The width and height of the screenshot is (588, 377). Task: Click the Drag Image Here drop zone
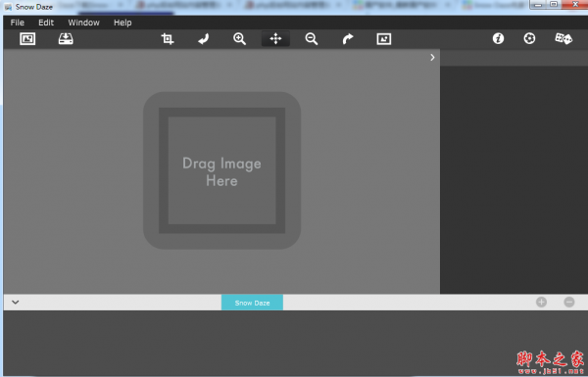(x=221, y=170)
